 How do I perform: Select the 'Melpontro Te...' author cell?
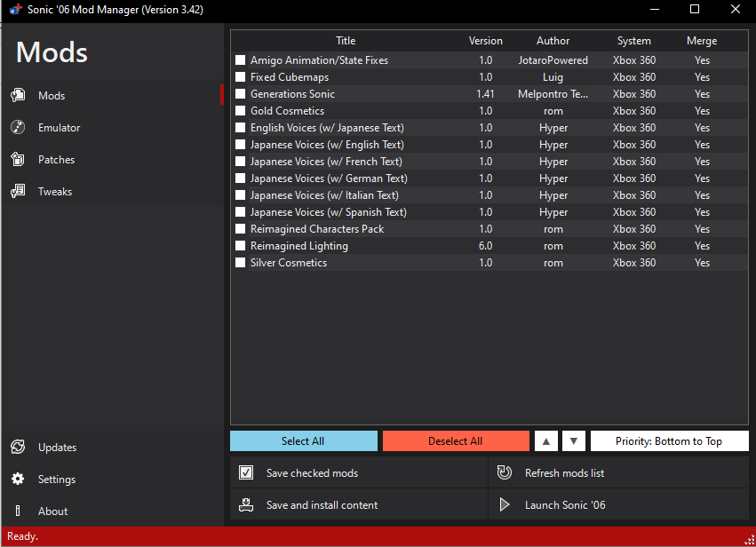(x=553, y=94)
